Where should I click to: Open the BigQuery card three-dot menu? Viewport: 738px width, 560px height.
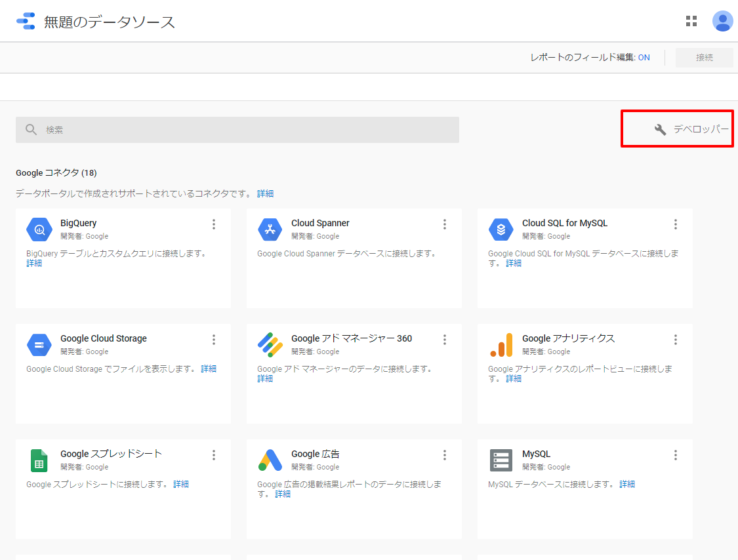(214, 224)
